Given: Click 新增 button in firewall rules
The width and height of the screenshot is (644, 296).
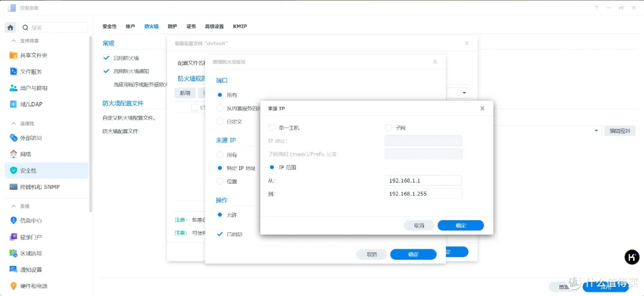Looking at the screenshot, I should coord(185,93).
